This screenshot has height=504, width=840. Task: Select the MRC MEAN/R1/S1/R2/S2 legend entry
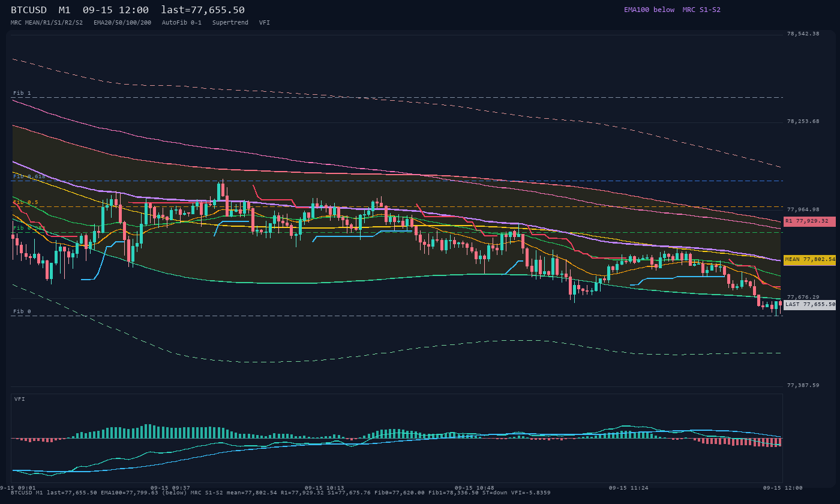[47, 22]
